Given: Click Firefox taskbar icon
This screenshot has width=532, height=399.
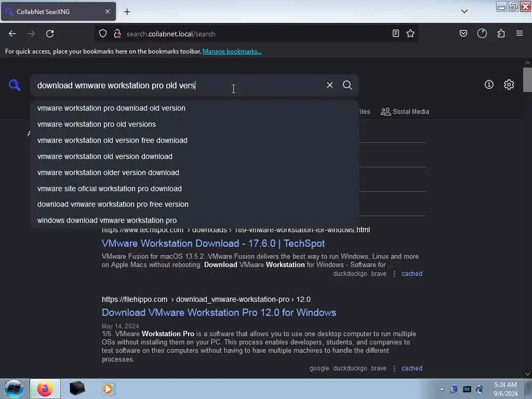Looking at the screenshot, I should (45, 389).
